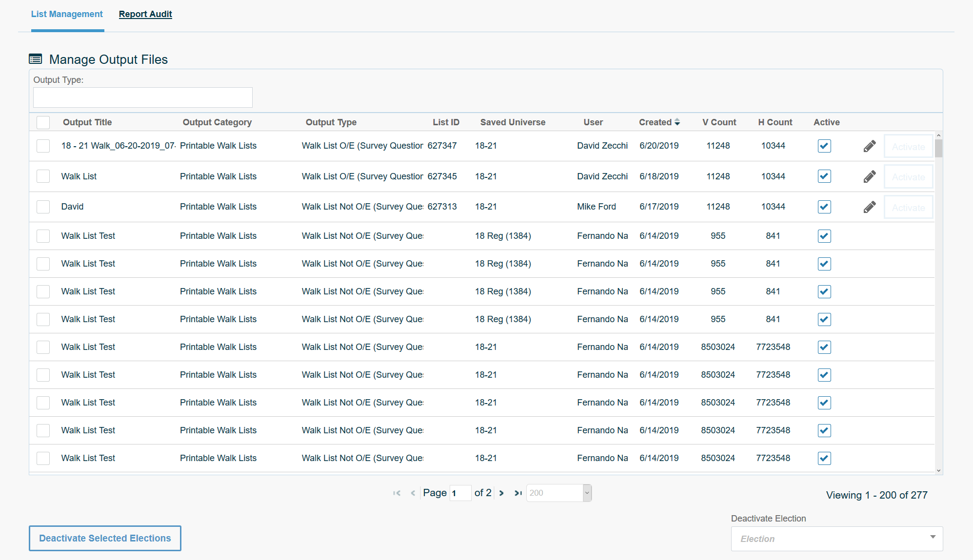Go to the first page using the skip-back arrow
Viewport: 973px width, 560px height.
pos(397,493)
